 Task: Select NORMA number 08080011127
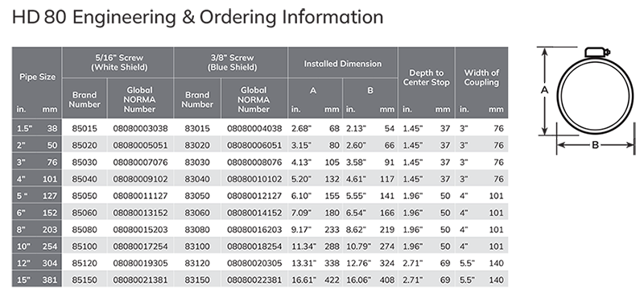click(140, 196)
